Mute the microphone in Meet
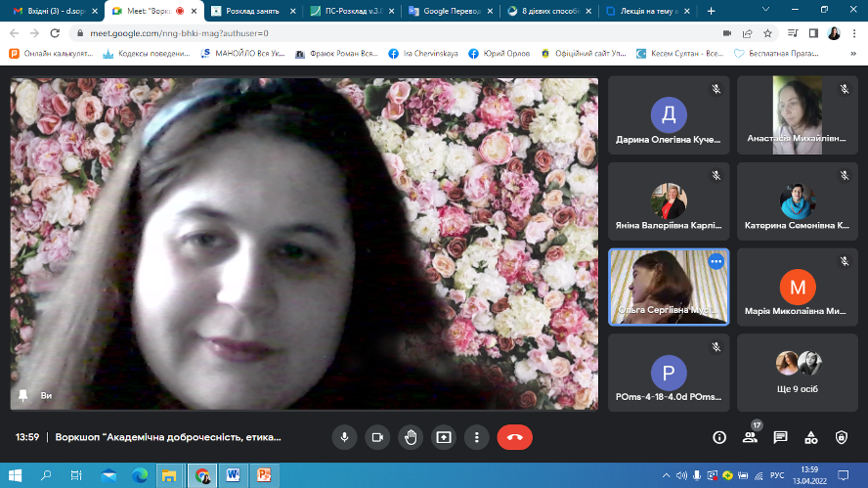This screenshot has height=488, width=868. (344, 437)
